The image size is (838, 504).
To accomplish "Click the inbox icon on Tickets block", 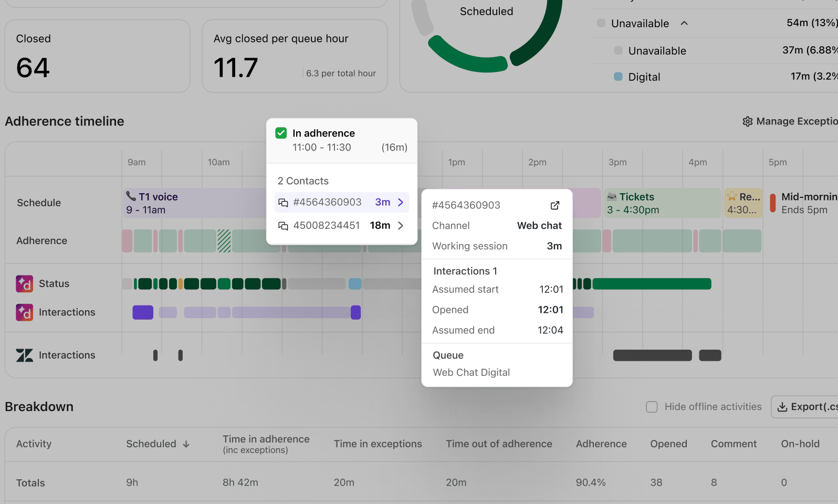I will click(x=612, y=196).
